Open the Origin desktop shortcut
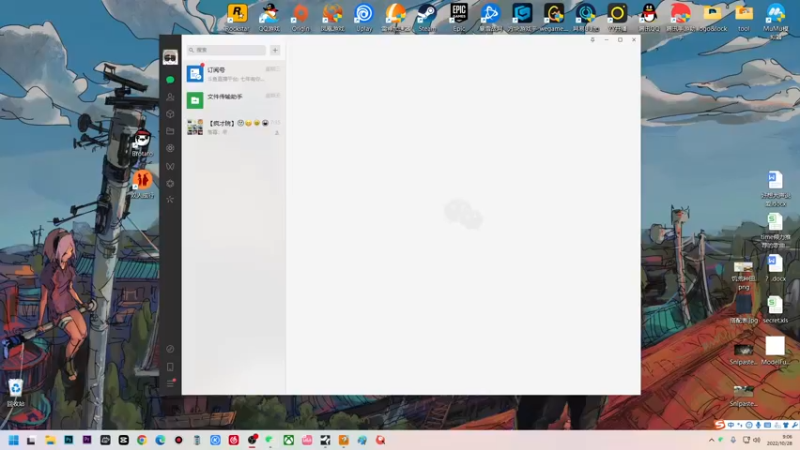Viewport: 800px width, 450px height. tap(301, 18)
